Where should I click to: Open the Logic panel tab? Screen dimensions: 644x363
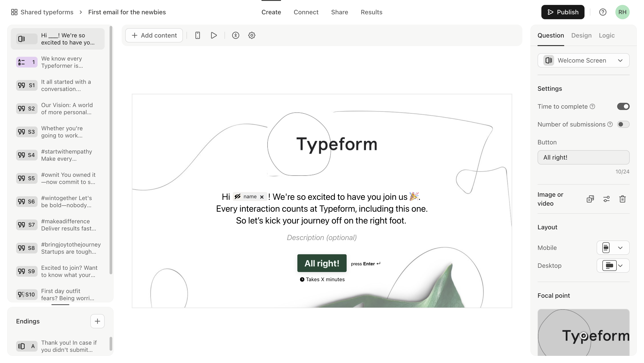coord(607,35)
